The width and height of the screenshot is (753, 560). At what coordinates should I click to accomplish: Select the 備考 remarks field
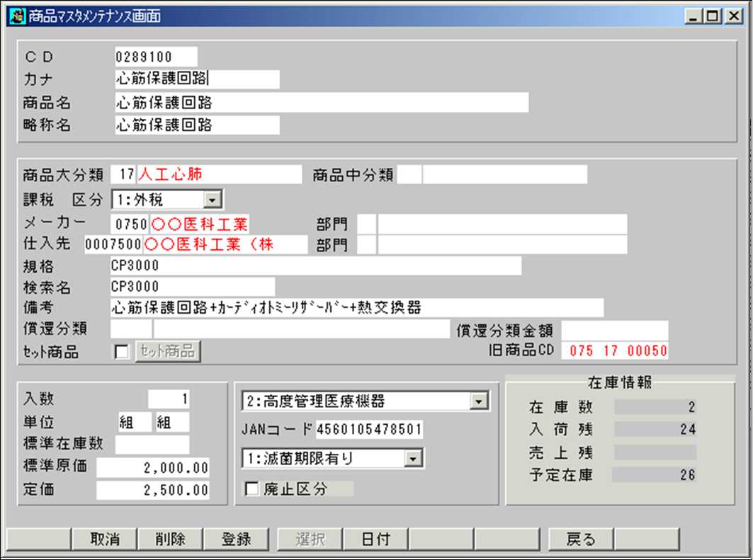point(357,308)
